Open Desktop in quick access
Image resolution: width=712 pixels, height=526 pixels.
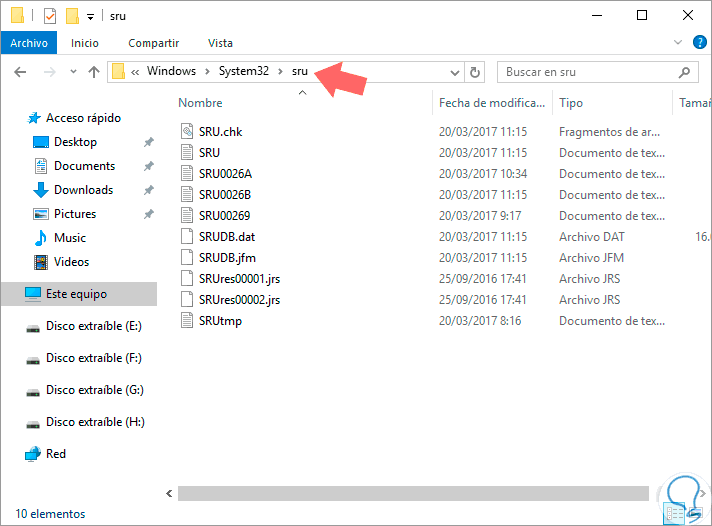[75, 142]
